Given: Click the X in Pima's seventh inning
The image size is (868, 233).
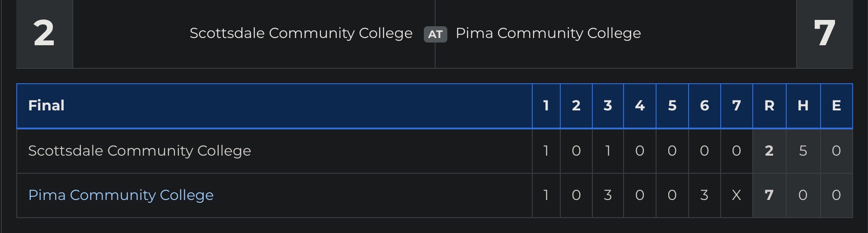Looking at the screenshot, I should 737,195.
